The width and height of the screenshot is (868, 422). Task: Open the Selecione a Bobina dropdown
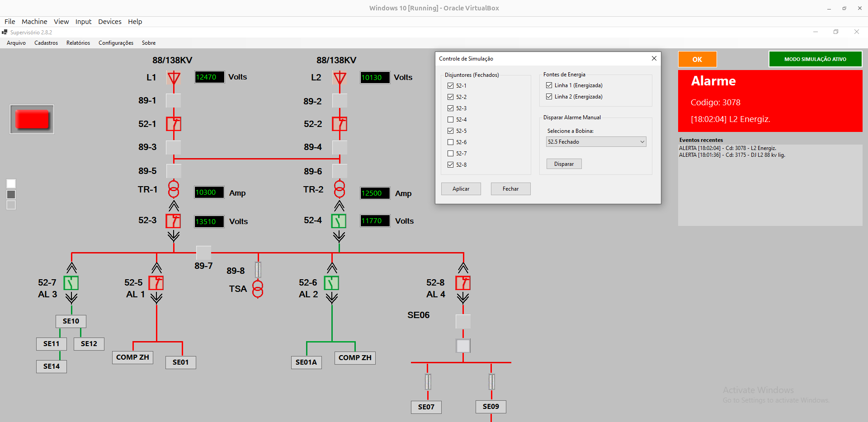point(596,142)
